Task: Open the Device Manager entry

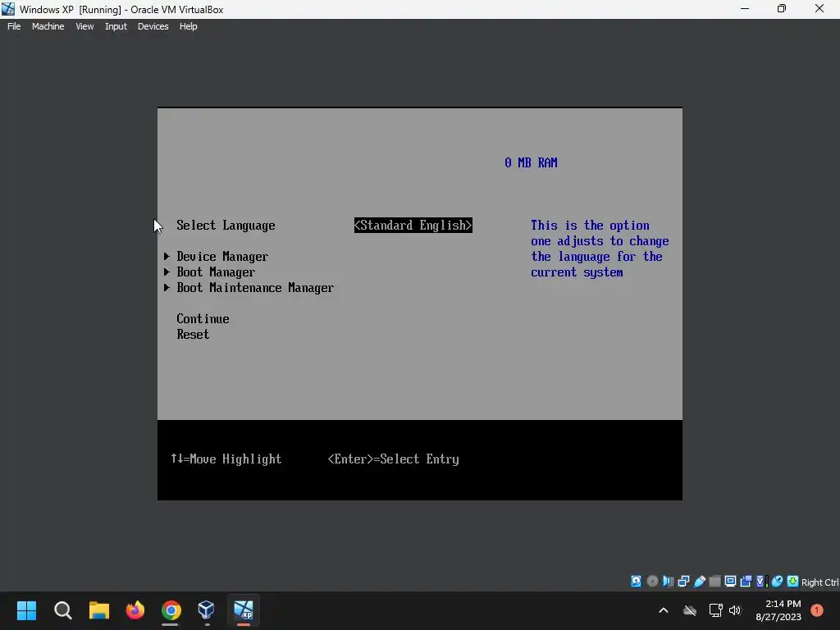Action: pyautogui.click(x=222, y=257)
